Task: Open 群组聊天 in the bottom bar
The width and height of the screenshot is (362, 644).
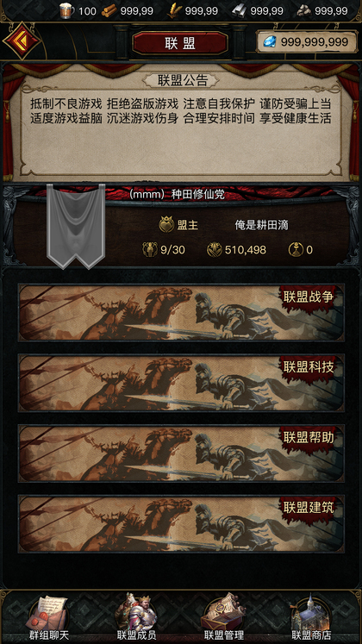Action: pos(48,618)
